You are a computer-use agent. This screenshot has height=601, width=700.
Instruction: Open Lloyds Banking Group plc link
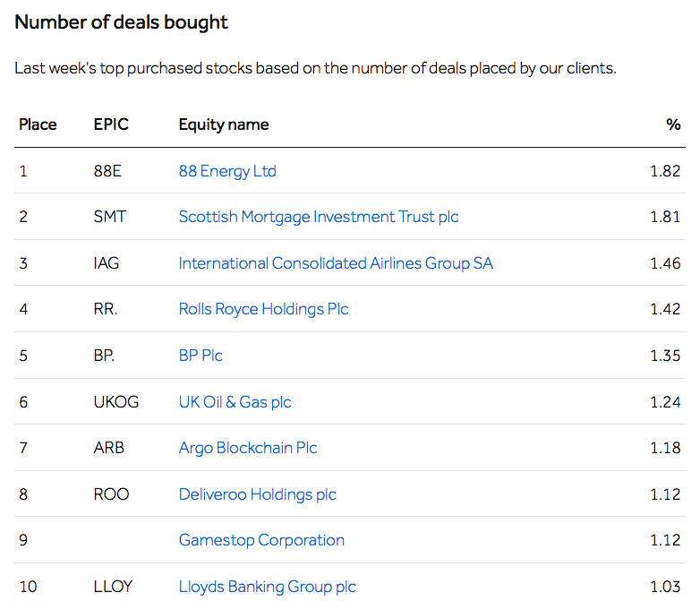coord(267,587)
